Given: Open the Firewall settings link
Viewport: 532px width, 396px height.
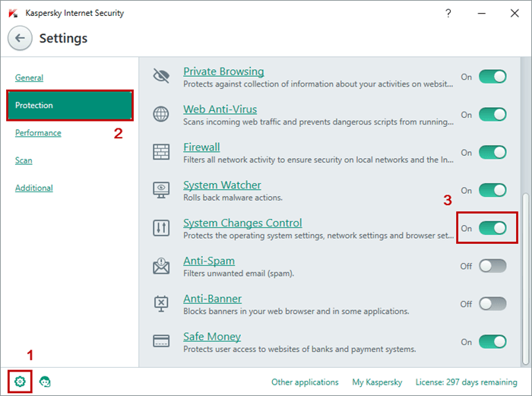Looking at the screenshot, I should pyautogui.click(x=201, y=147).
